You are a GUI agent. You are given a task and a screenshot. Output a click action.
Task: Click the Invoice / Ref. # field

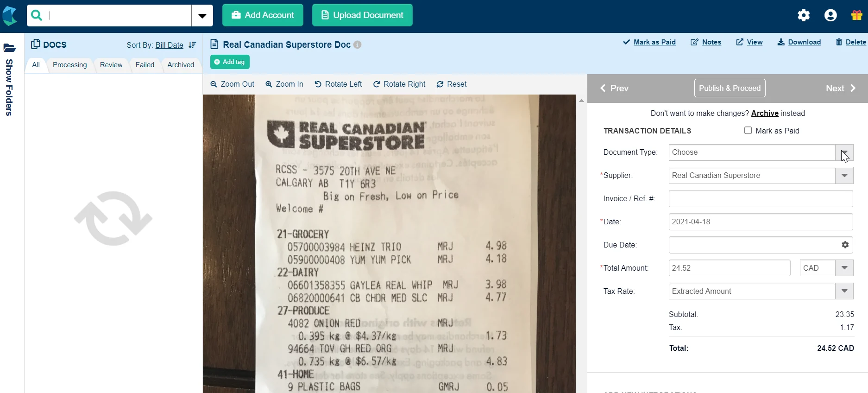coord(761,198)
